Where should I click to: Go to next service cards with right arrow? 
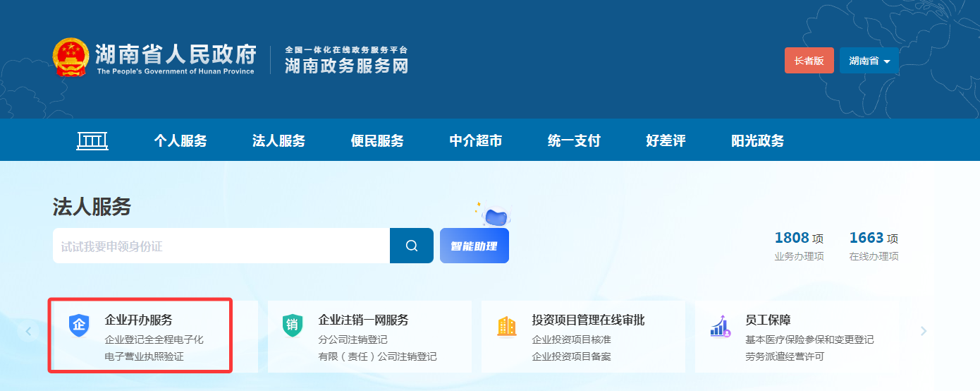924,331
